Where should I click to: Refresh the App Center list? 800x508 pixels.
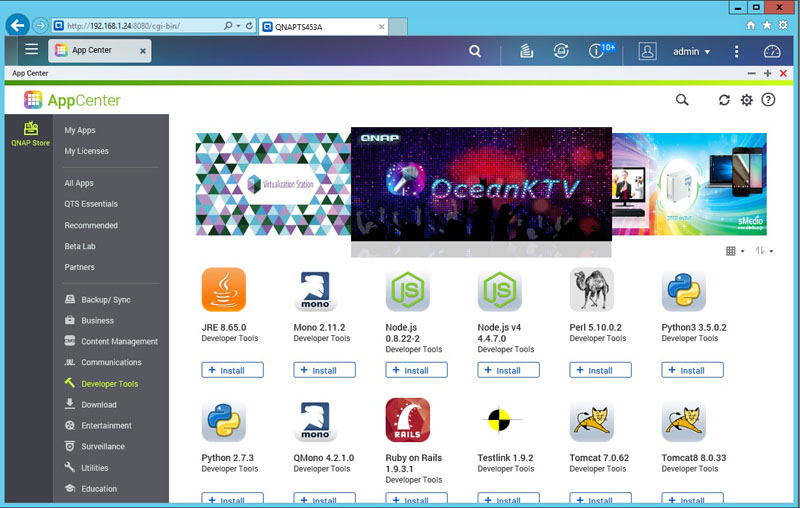pyautogui.click(x=724, y=100)
